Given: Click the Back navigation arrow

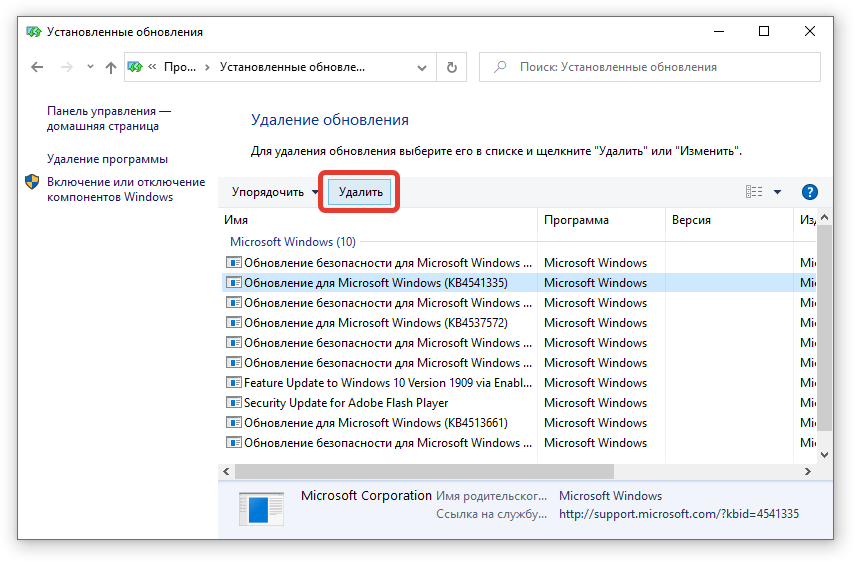Looking at the screenshot, I should tap(37, 68).
